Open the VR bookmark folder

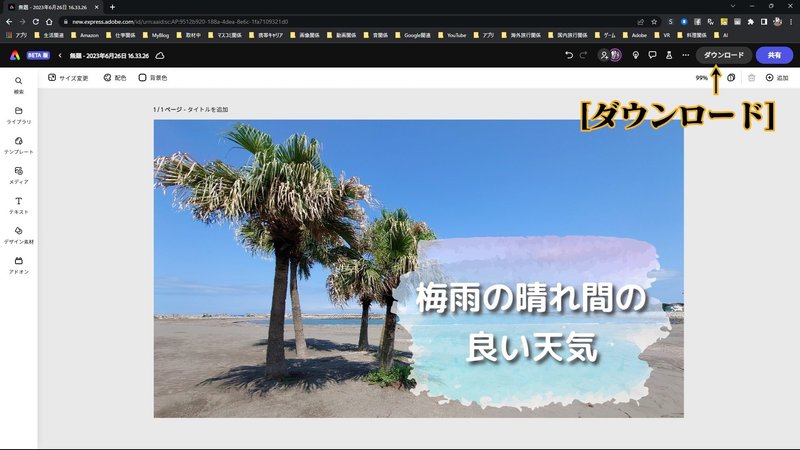[662, 35]
